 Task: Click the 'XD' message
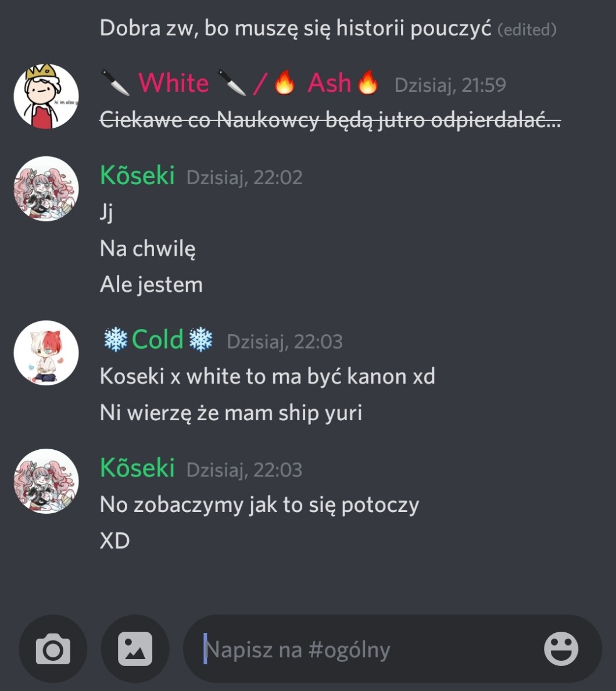coord(115,540)
